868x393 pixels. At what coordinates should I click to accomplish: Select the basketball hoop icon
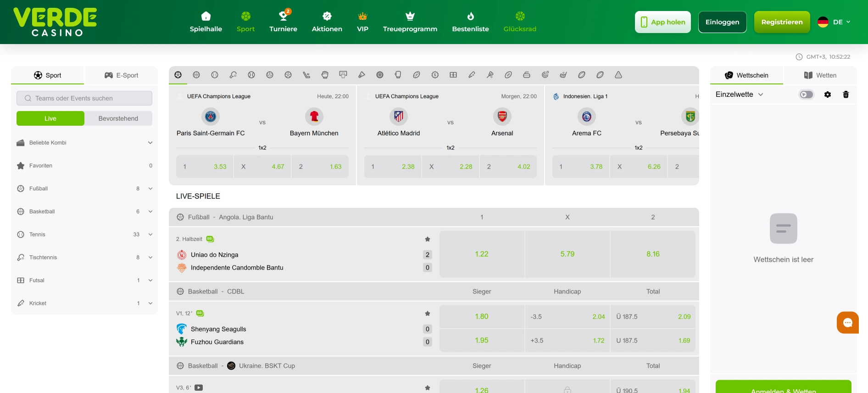(343, 75)
